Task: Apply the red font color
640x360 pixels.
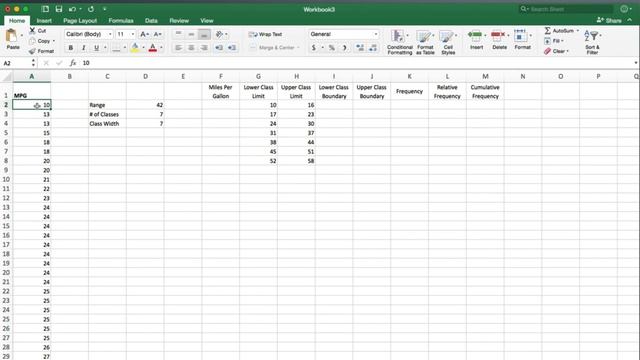Action: click(x=153, y=48)
